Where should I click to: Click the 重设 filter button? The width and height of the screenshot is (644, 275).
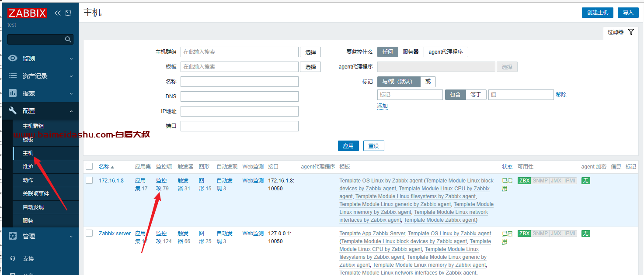[x=374, y=146]
